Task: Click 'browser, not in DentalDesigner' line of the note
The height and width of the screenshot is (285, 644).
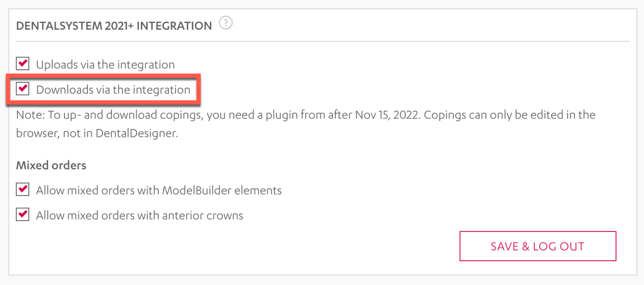Action: point(97,134)
